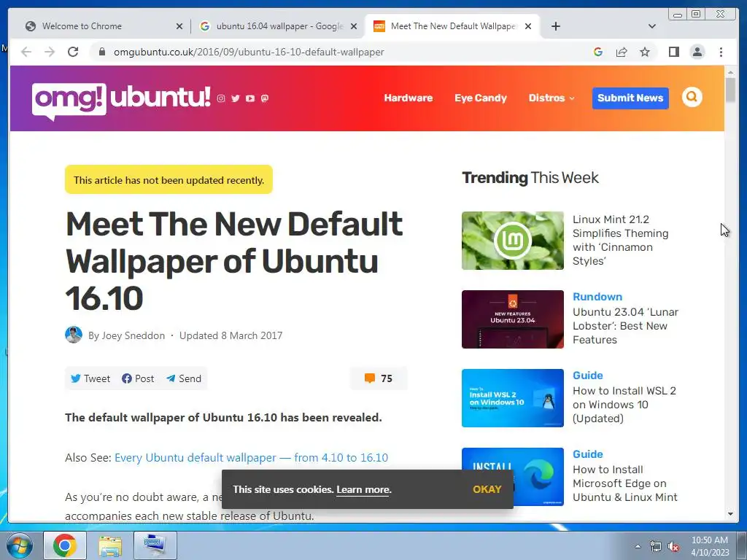The width and height of the screenshot is (747, 560).
Task: Open Linux Mint 21.2 thumbnail
Action: (x=513, y=241)
